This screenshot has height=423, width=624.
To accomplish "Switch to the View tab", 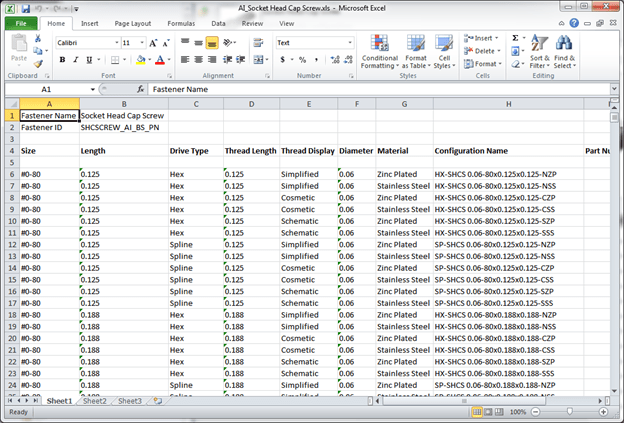I will pos(287,23).
